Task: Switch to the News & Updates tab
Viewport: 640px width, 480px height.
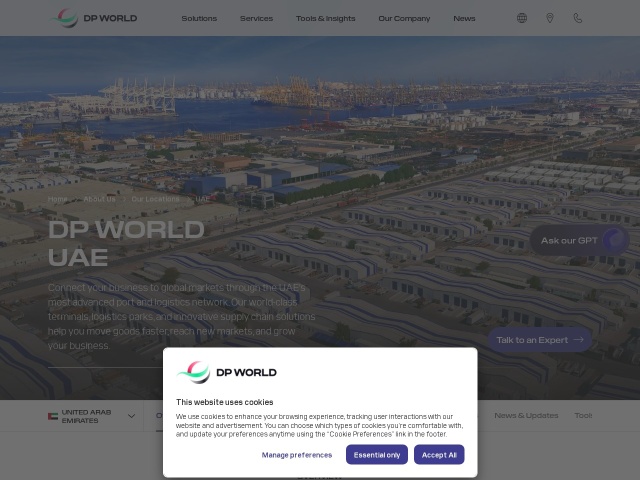Action: coord(526,416)
